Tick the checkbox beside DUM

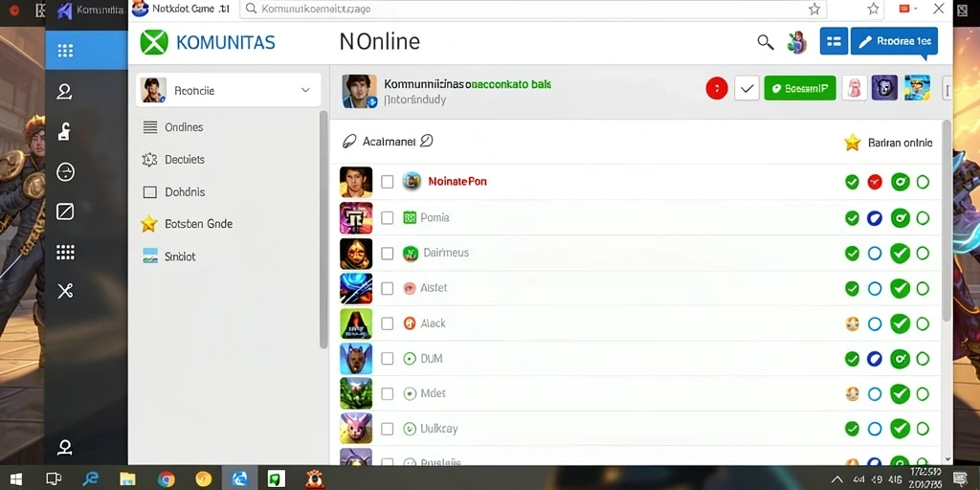coord(388,358)
